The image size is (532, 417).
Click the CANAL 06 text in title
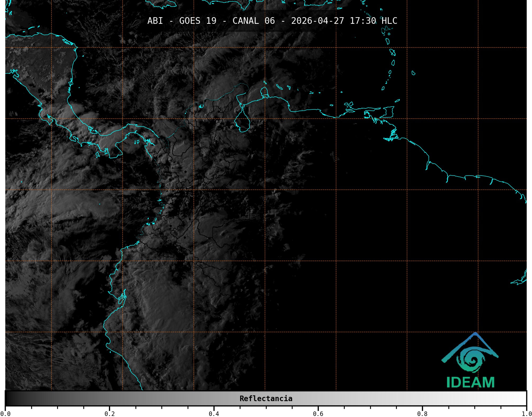click(253, 21)
